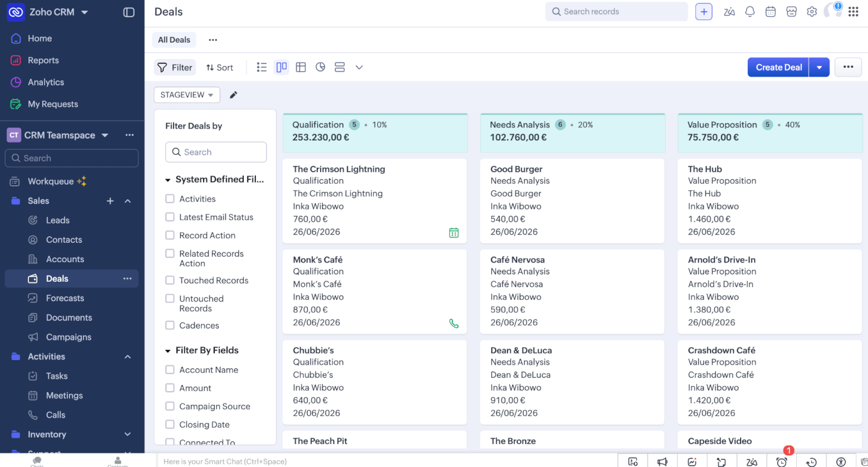Screen dimensions: 868x467
Task: Check the Activities filter checkbox
Action: tap(170, 199)
